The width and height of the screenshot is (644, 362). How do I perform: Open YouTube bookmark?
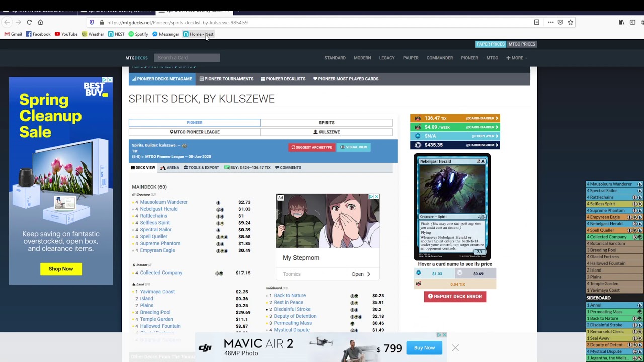66,34
